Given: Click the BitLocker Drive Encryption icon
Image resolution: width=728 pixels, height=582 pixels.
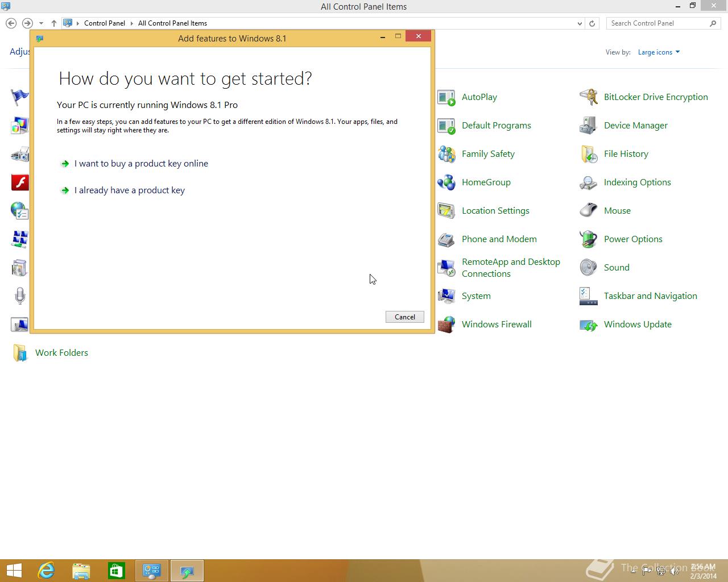Looking at the screenshot, I should point(589,97).
